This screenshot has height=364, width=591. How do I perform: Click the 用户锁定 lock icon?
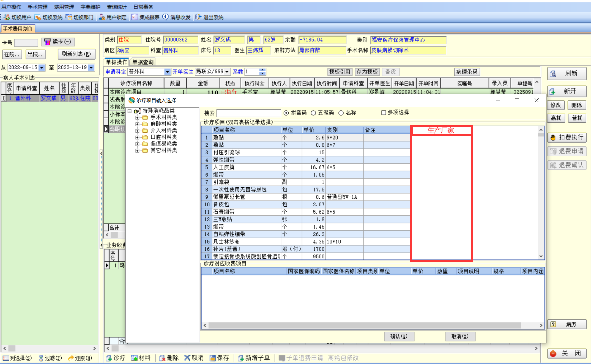click(102, 17)
